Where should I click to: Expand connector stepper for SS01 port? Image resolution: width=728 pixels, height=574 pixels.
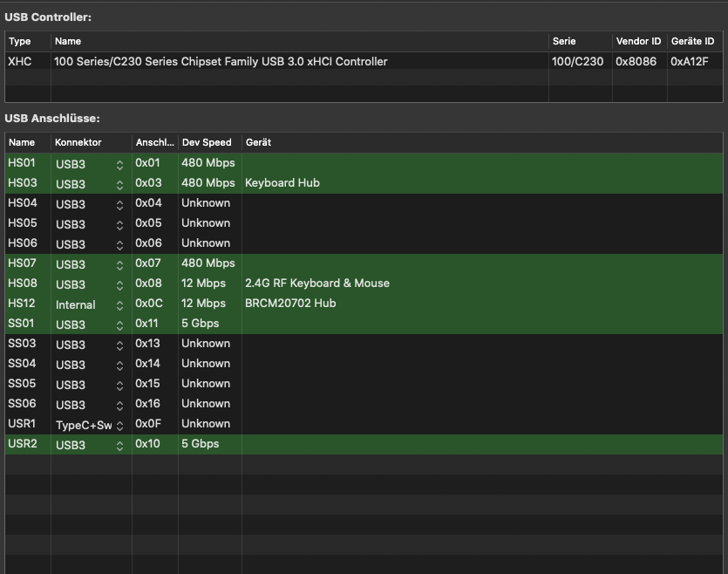[119, 325]
